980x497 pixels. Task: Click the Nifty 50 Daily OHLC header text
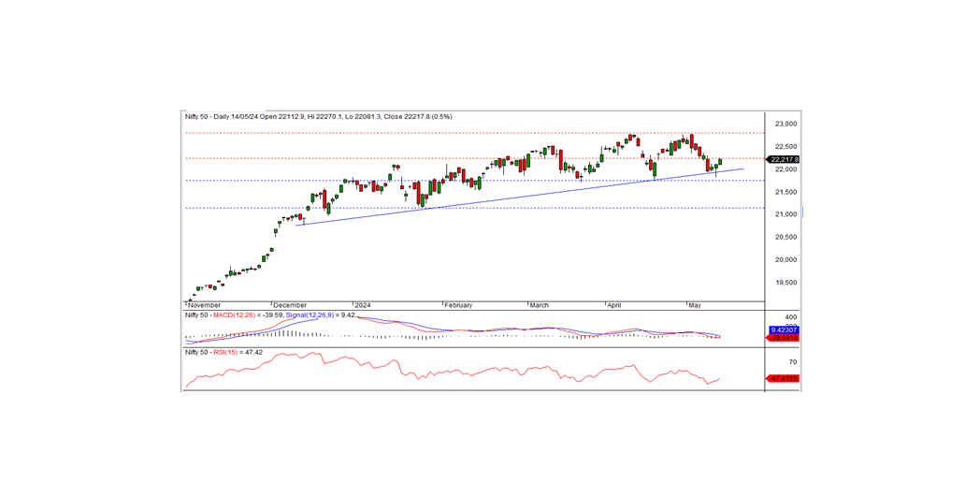[x=318, y=116]
